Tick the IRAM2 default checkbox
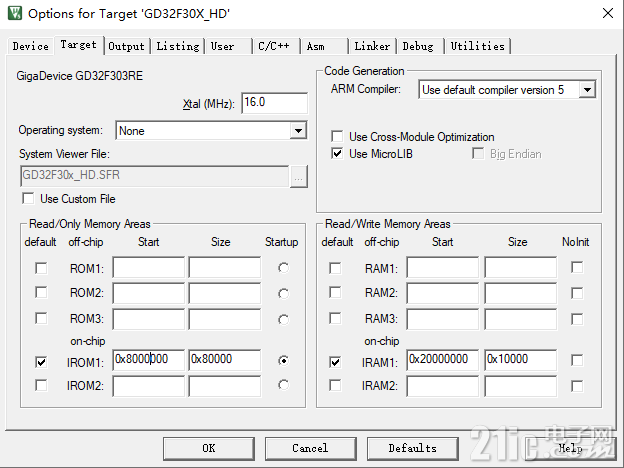The image size is (624, 468). (x=335, y=385)
